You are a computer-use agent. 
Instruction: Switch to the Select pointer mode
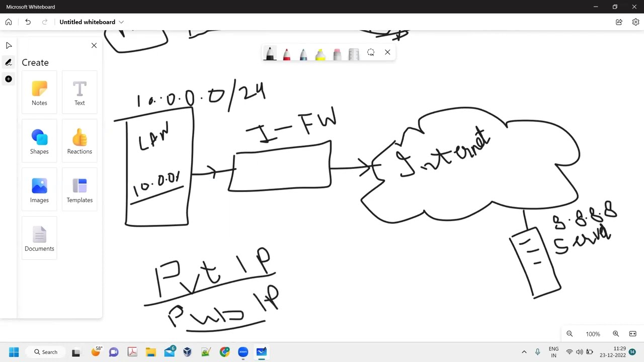(x=9, y=46)
